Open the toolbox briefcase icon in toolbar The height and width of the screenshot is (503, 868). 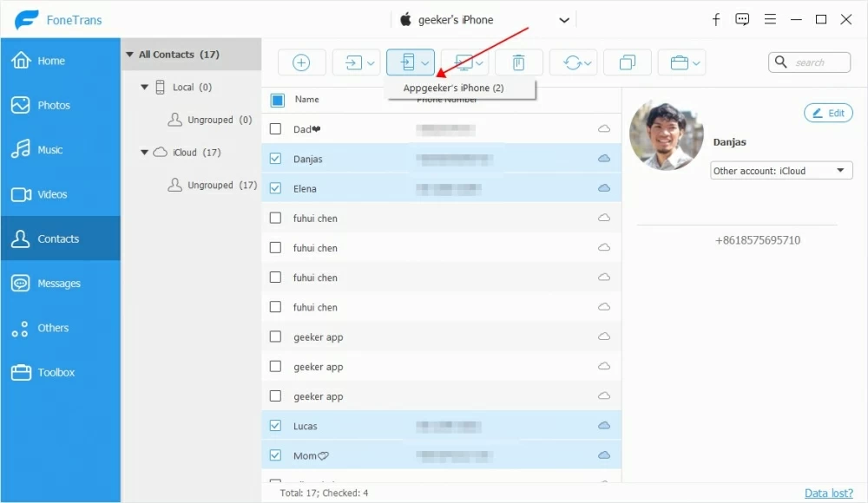(x=681, y=62)
